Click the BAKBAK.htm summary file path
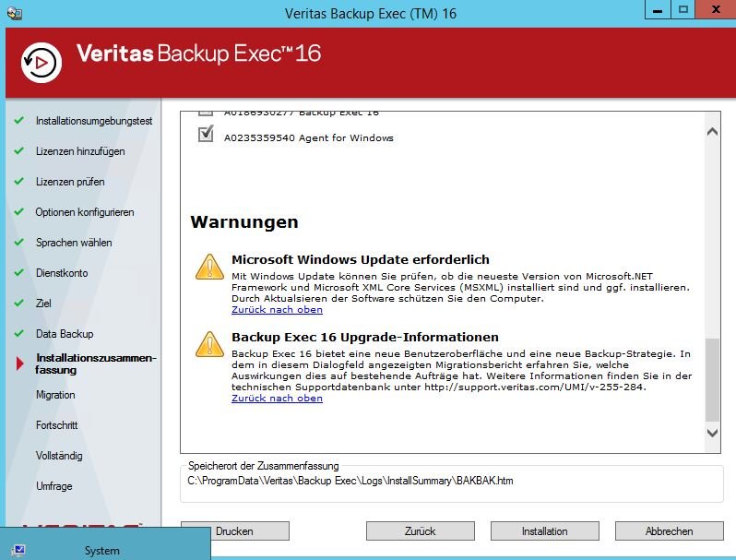 click(350, 481)
